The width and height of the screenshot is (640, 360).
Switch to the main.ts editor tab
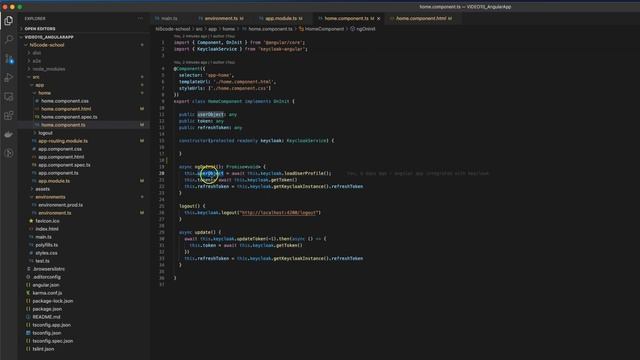(169, 18)
